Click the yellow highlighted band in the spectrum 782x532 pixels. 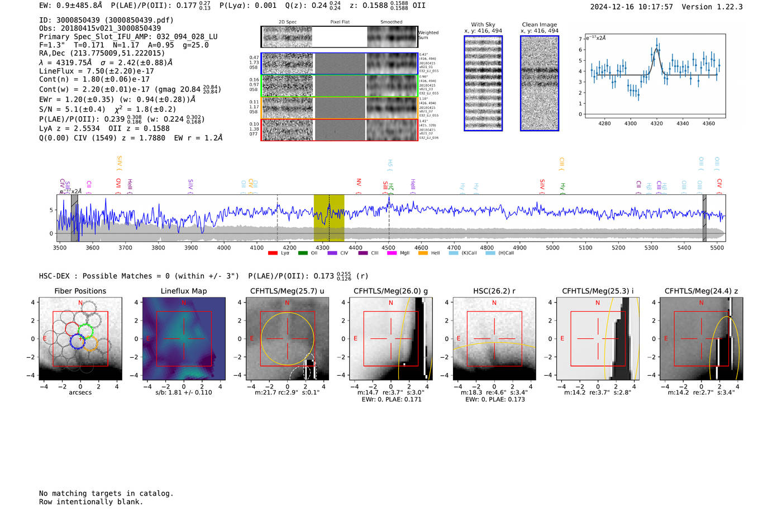tap(329, 218)
